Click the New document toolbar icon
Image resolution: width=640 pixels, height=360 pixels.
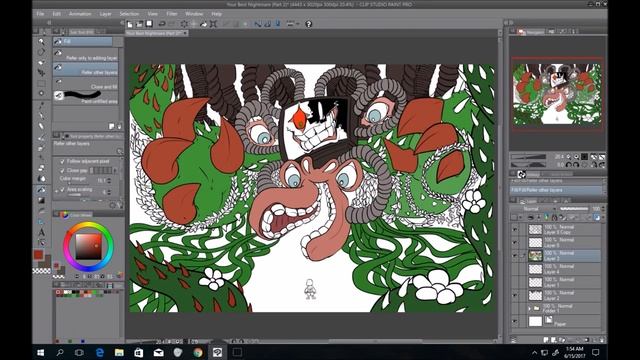tap(130, 24)
